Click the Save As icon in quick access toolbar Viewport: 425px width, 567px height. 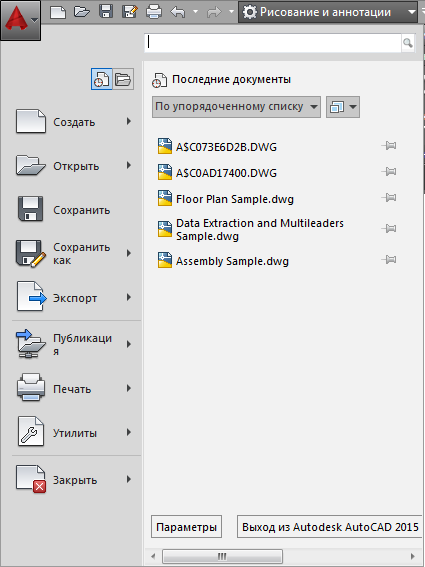(130, 12)
